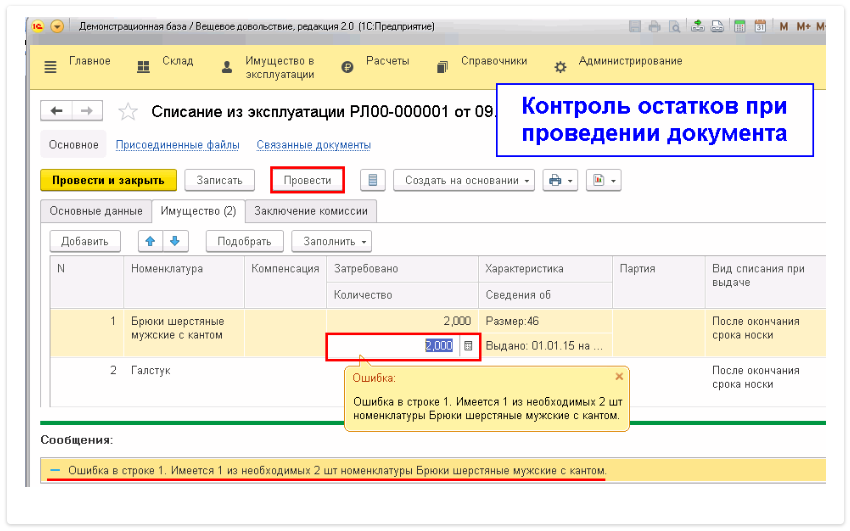Go back using the left arrow
The width and height of the screenshot is (850, 531).
[57, 110]
